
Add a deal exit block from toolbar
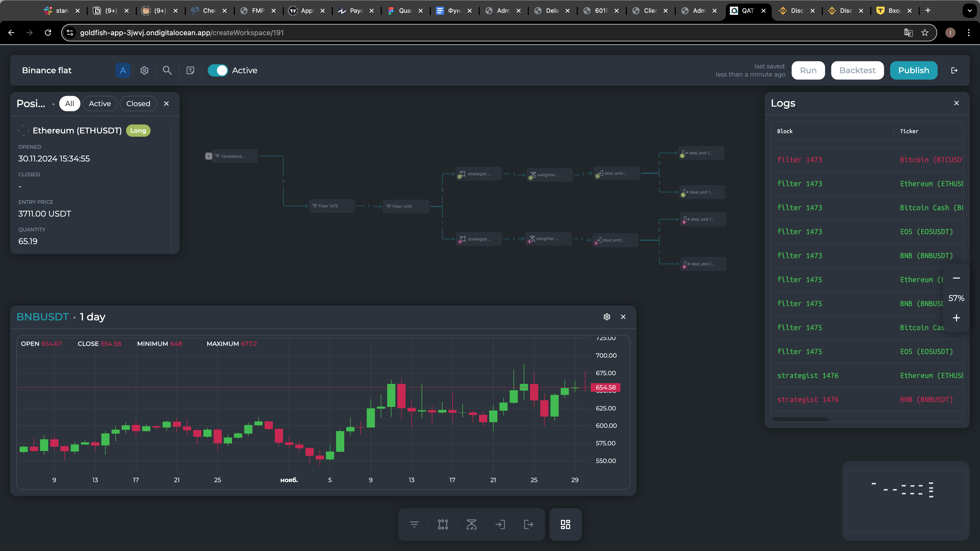point(529,525)
